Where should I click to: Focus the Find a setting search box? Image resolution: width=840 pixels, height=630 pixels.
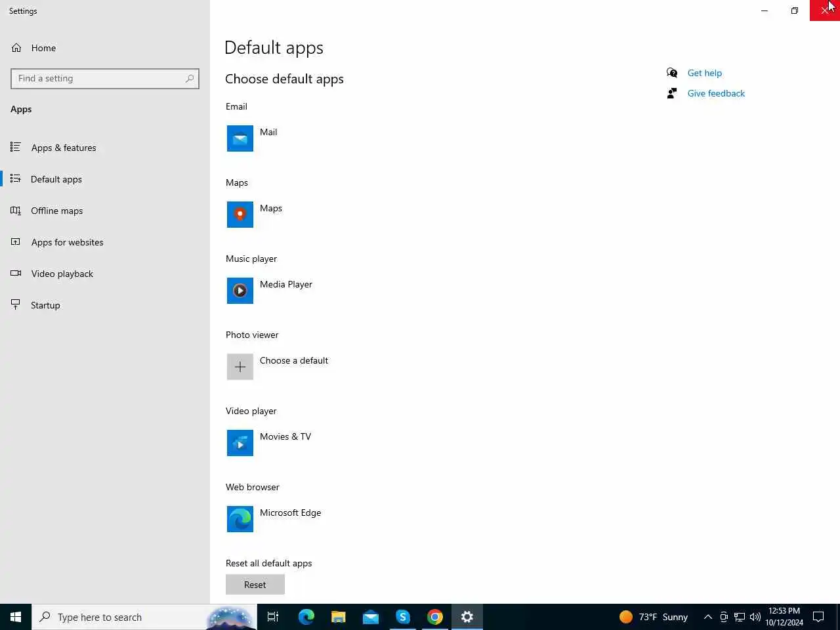pos(105,78)
